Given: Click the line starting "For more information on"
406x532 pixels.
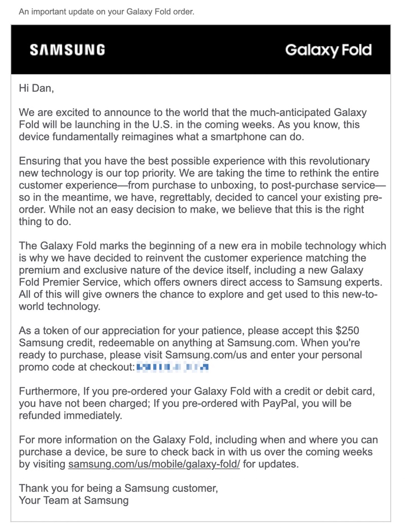Looking at the screenshot, I should pos(198,440).
